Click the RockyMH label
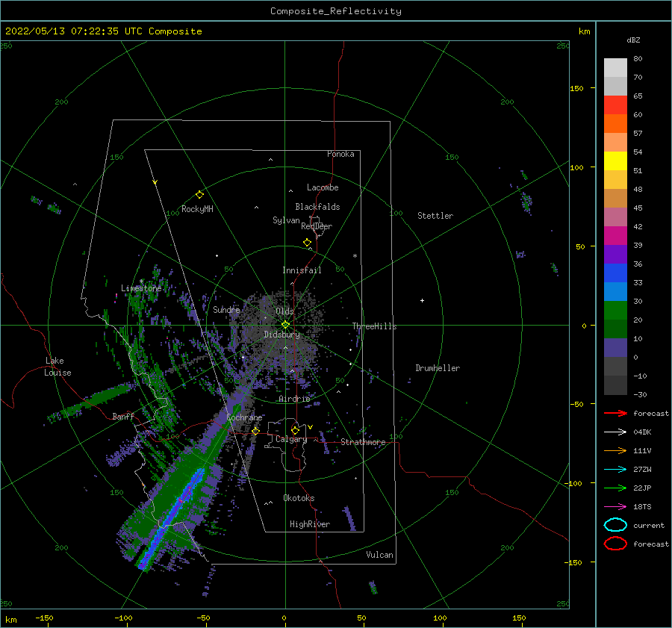The image size is (672, 628). [197, 209]
